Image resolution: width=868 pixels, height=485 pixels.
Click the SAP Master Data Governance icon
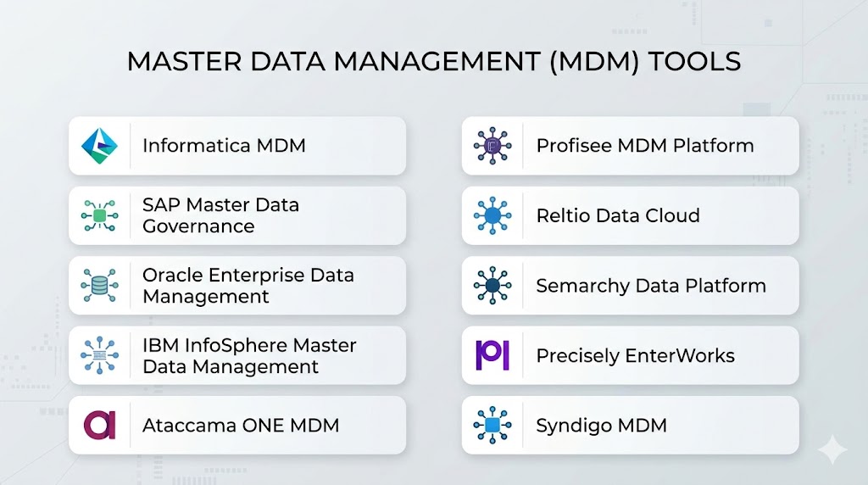99,216
